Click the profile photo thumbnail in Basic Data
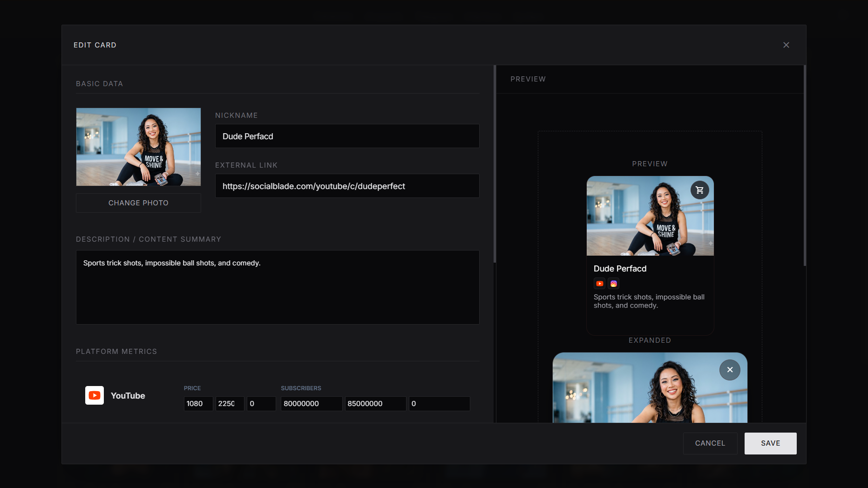Screen dimensions: 868x488 pos(138,147)
